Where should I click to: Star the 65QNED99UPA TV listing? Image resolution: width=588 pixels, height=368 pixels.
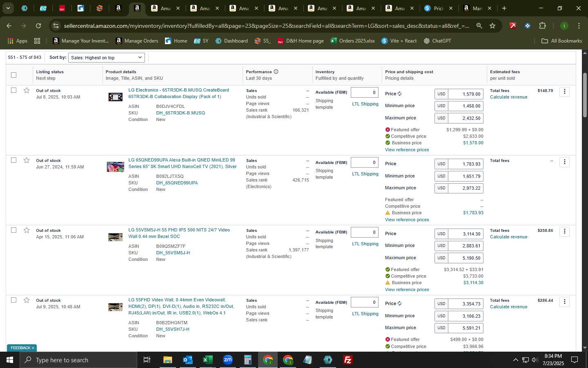coord(27,160)
